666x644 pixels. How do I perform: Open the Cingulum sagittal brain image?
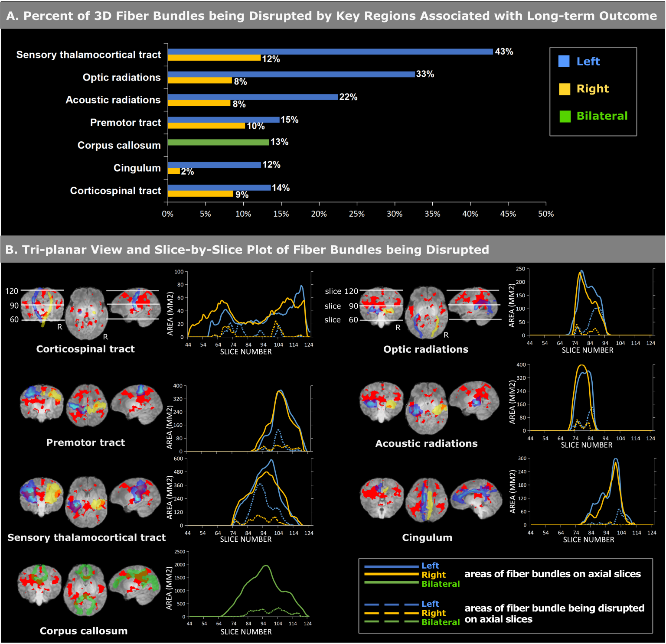point(476,498)
